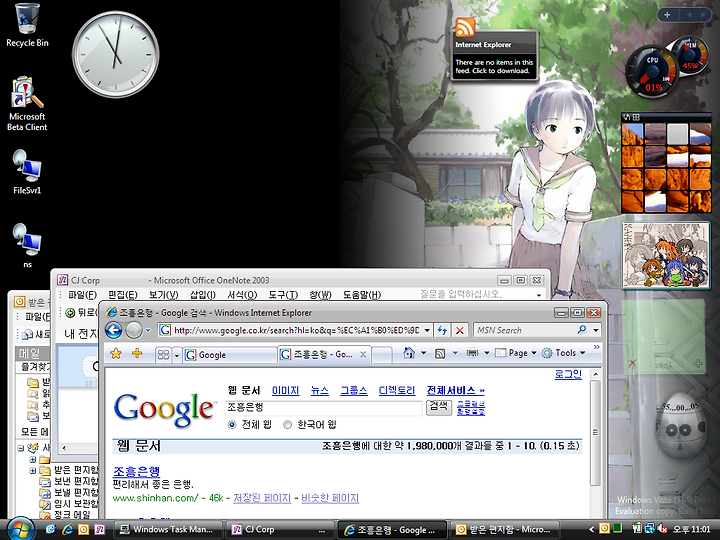Select the 전체 웹 radio button
Screen dimensions: 720x540
[232, 425]
